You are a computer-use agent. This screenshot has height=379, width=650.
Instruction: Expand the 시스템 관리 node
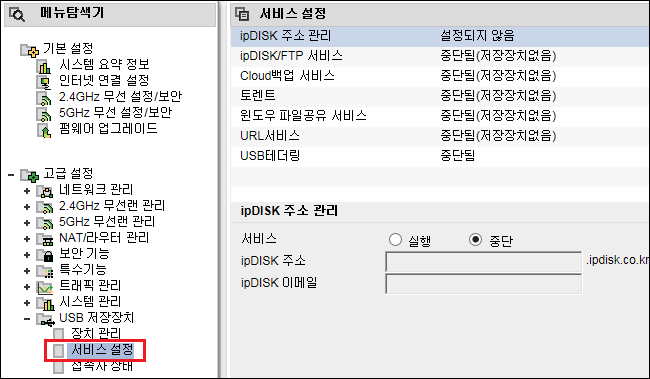27,303
